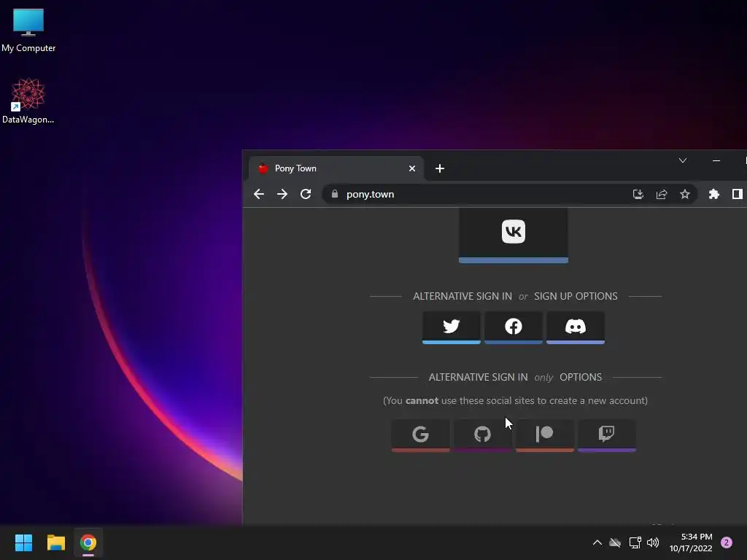Sign in with Google
The height and width of the screenshot is (560, 747).
[420, 435]
